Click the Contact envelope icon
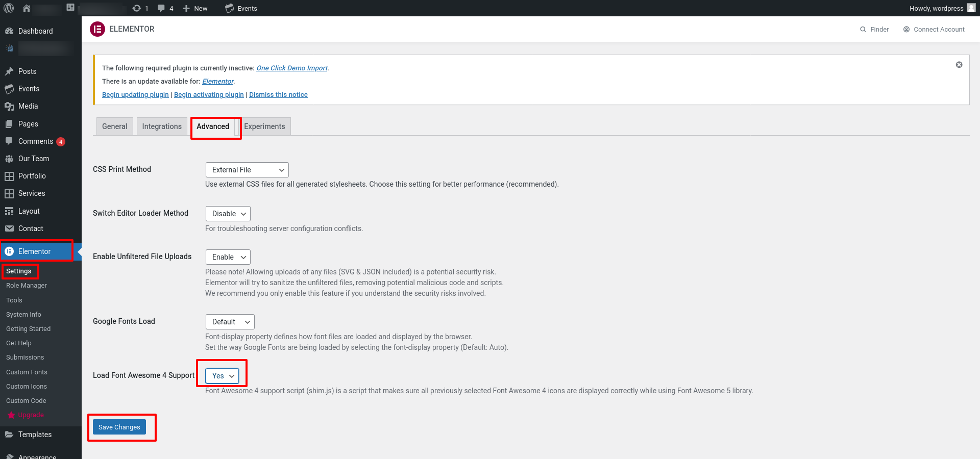980x459 pixels. click(9, 228)
